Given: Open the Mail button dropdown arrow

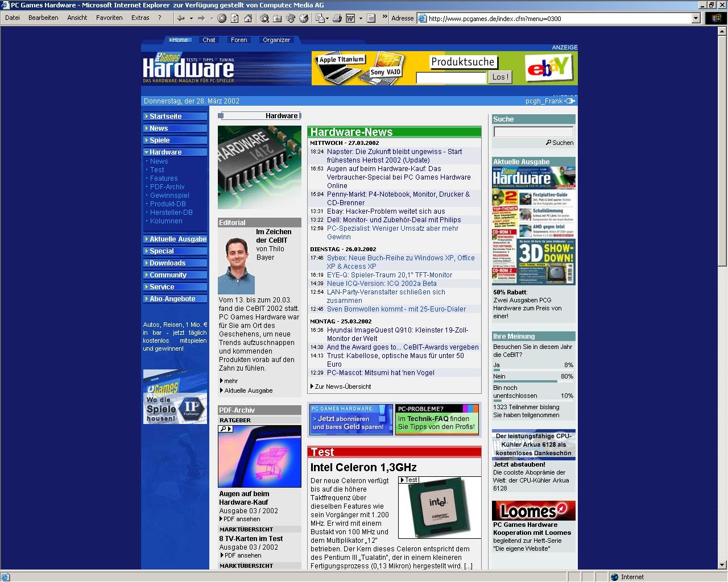Looking at the screenshot, I should pyautogui.click(x=328, y=18).
